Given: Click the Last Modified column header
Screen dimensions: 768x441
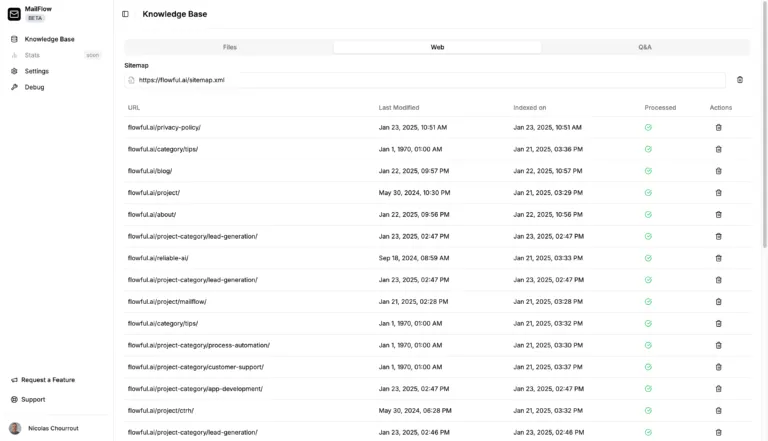Looking at the screenshot, I should pyautogui.click(x=399, y=107).
